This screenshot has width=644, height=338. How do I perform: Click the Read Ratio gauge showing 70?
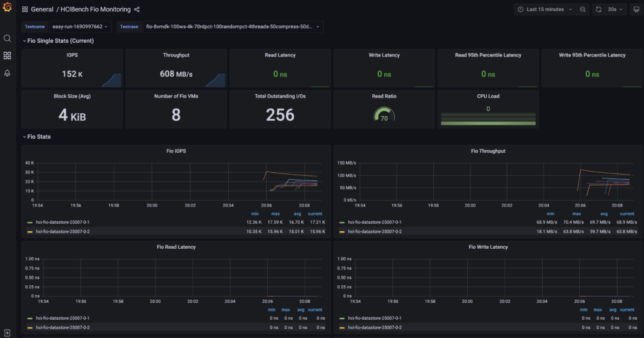pyautogui.click(x=384, y=114)
